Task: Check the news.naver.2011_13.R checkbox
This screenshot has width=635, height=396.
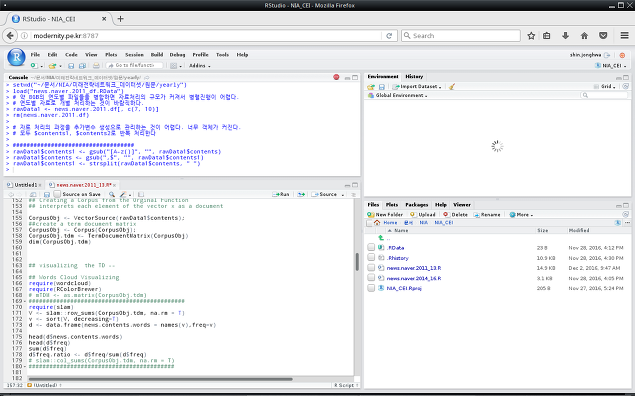Action: pos(371,268)
